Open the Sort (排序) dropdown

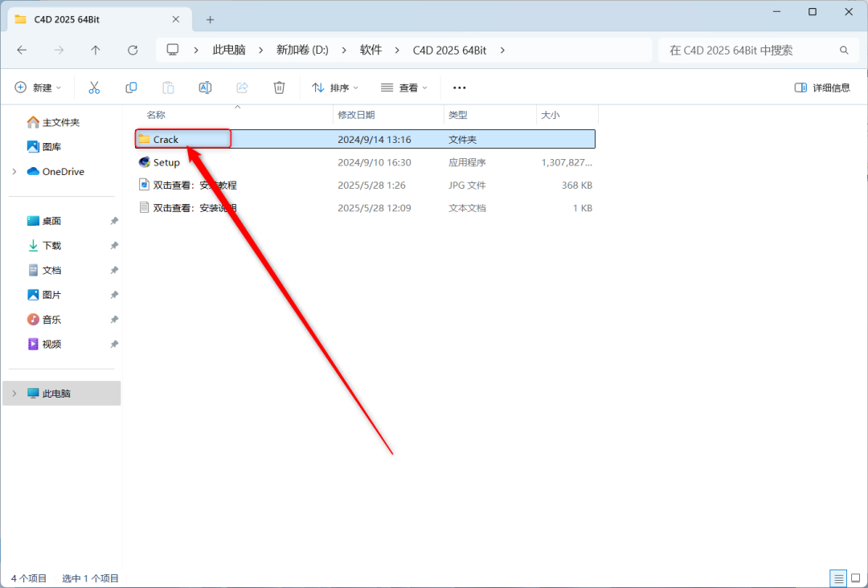(x=335, y=88)
